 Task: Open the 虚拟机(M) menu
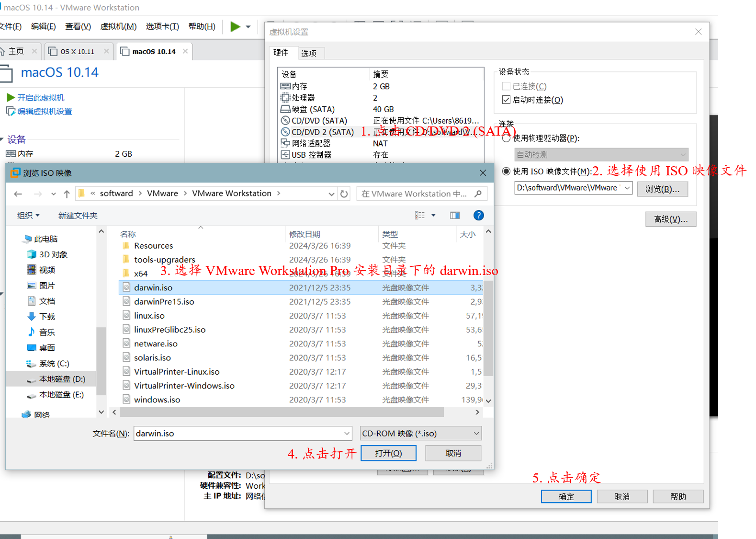118,26
